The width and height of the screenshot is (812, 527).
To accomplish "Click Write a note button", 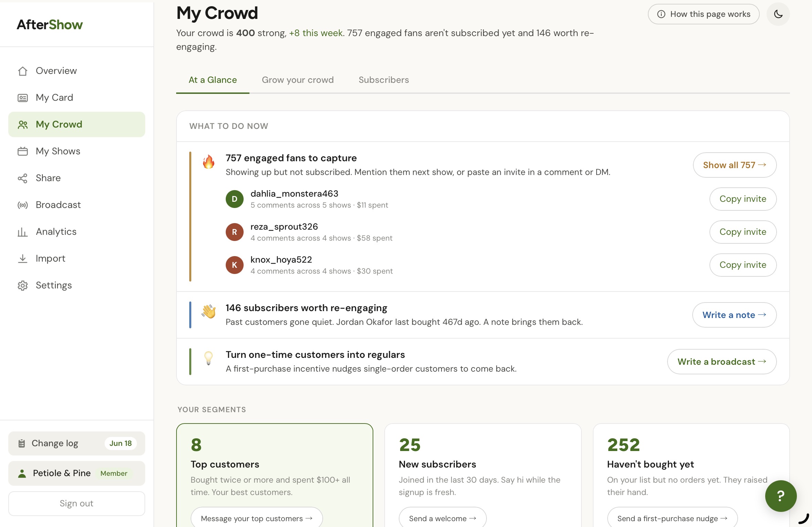I will 734,315.
